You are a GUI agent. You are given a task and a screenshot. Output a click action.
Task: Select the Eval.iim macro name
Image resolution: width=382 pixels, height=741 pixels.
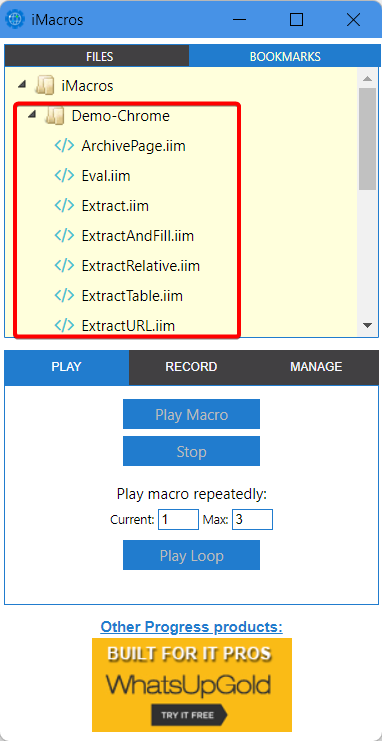coord(106,176)
